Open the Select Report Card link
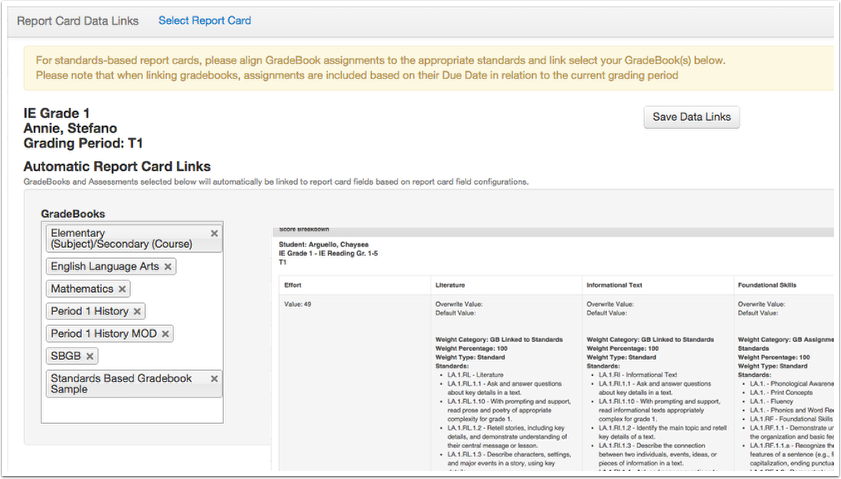 (x=204, y=20)
